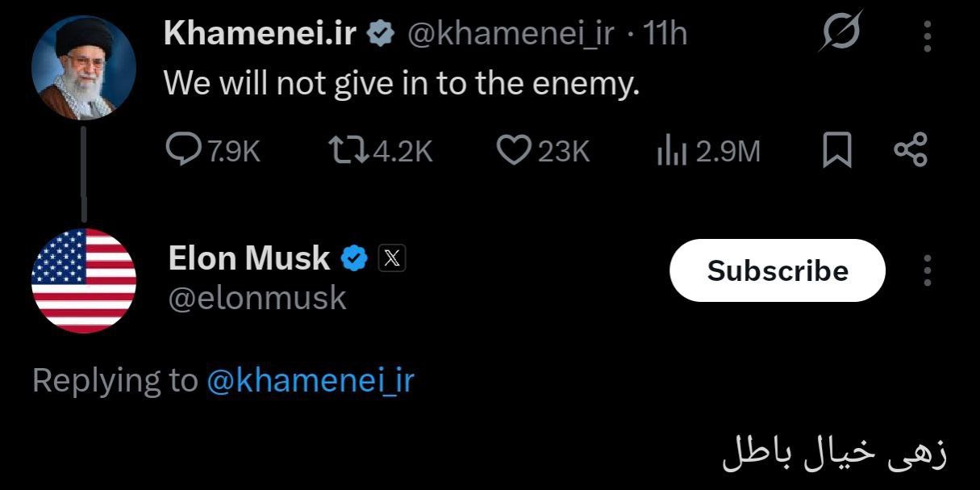Viewport: 980px width, 490px height.
Task: Open Khamenei.ir profile picture
Action: pyautogui.click(x=83, y=68)
